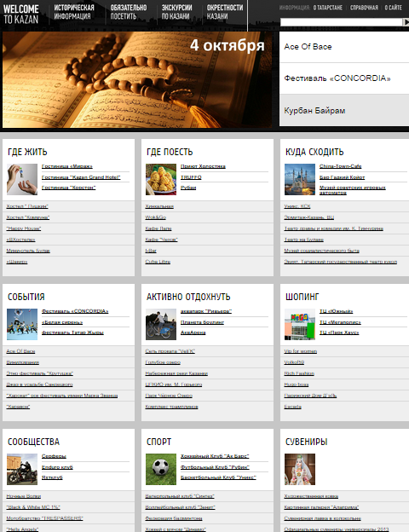
Task: Open the Фестиваль «CONCORDIA» link under СОБЫТИЯ
Action: coord(75,311)
